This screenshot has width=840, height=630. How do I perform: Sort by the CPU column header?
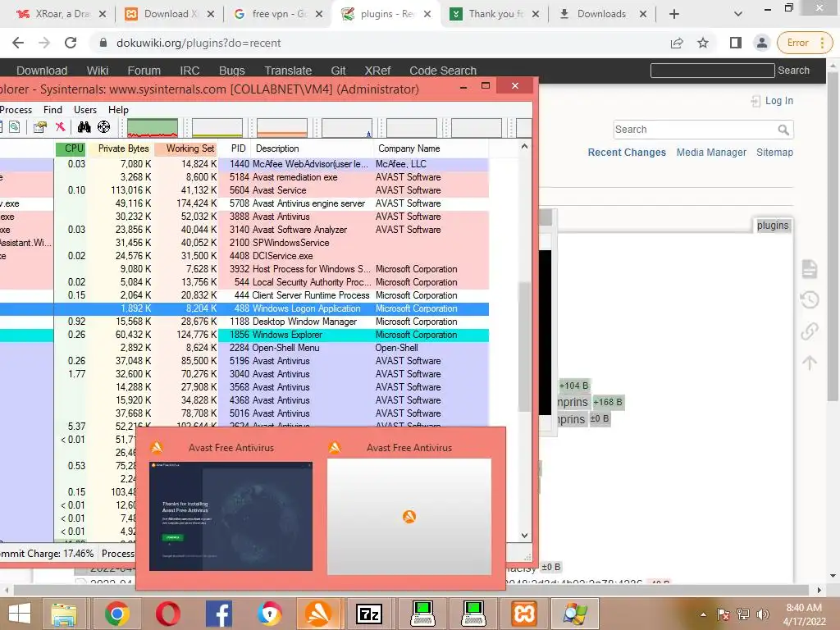(71, 149)
